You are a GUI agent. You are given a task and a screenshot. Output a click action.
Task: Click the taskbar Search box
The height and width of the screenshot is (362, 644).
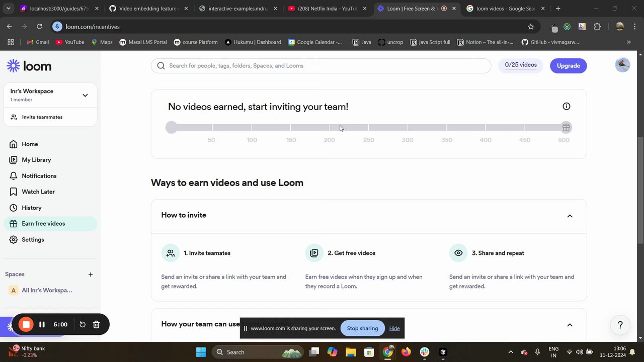click(x=258, y=352)
